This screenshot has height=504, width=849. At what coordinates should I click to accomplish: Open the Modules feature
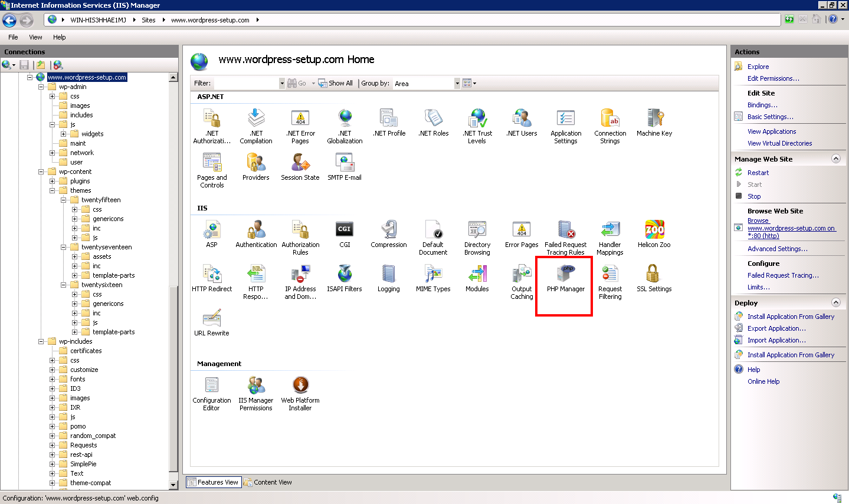477,279
